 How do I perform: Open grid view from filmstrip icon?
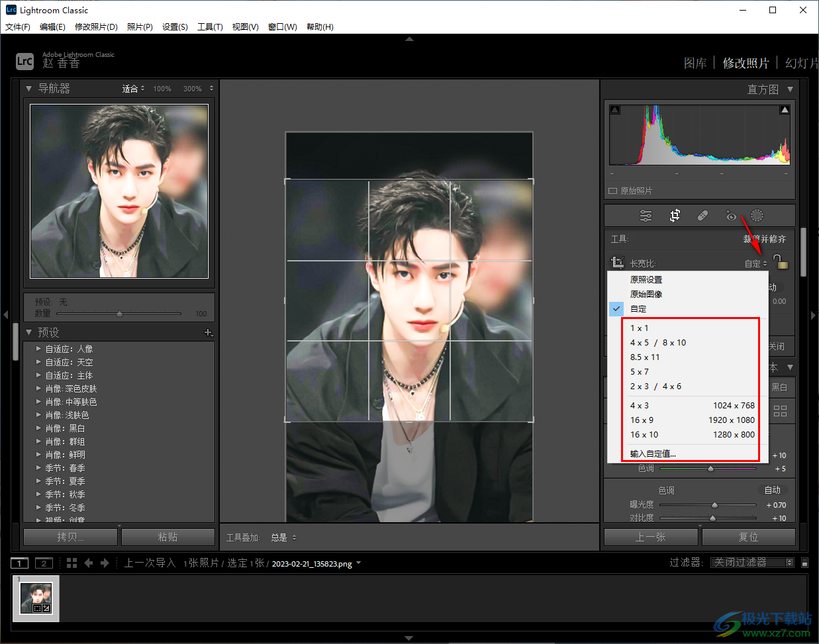click(x=72, y=563)
